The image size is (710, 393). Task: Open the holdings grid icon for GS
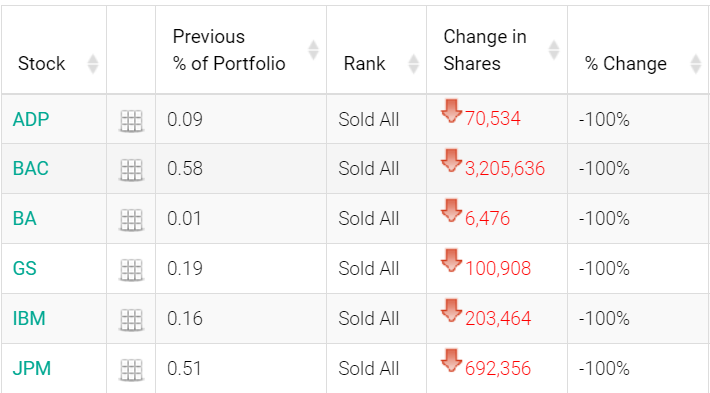pyautogui.click(x=131, y=270)
